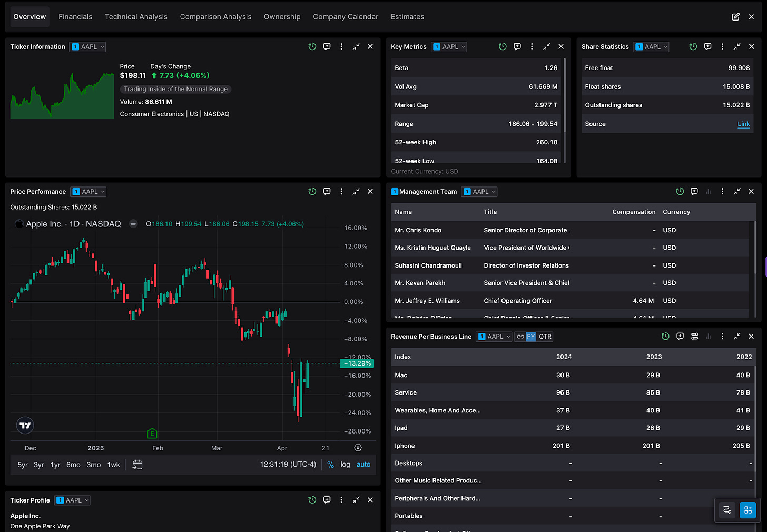Collapse the Price Performance widget

tap(356, 191)
